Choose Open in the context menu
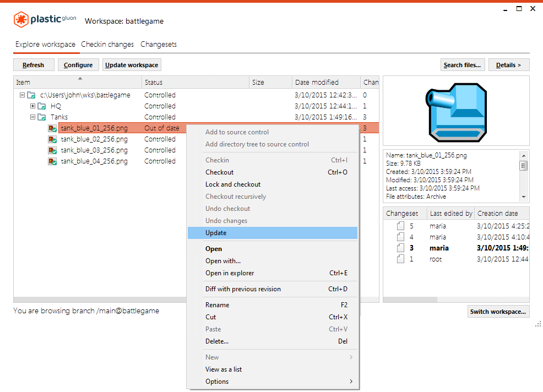The image size is (543, 392). [x=273, y=249]
